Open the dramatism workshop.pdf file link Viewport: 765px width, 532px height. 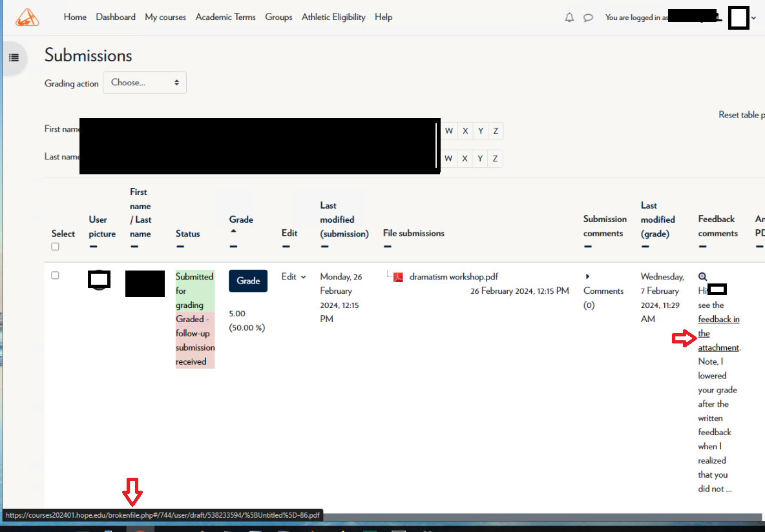point(454,277)
